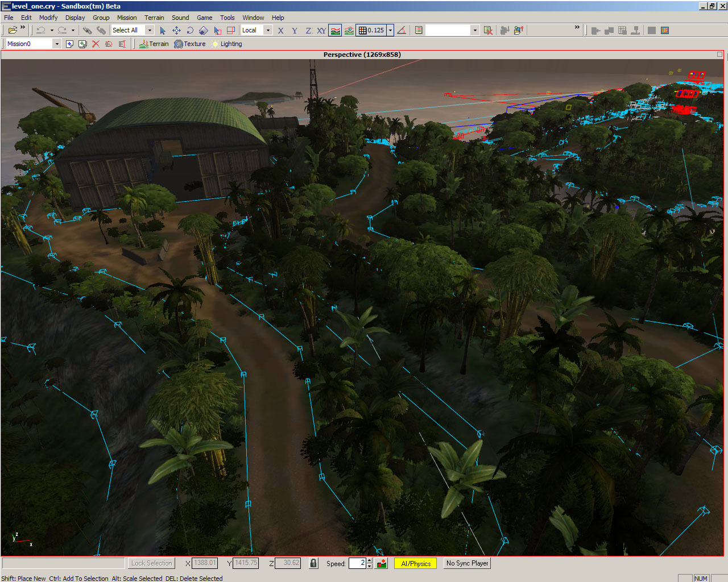Image resolution: width=728 pixels, height=582 pixels.
Task: Open the Help menu
Action: 278,18
